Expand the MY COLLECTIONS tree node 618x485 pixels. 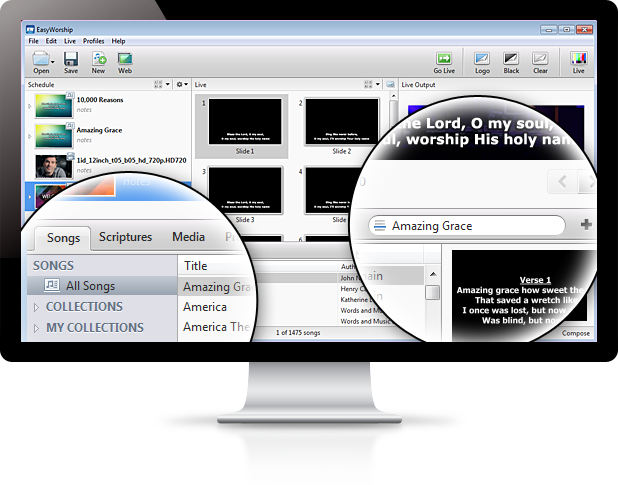click(x=36, y=328)
